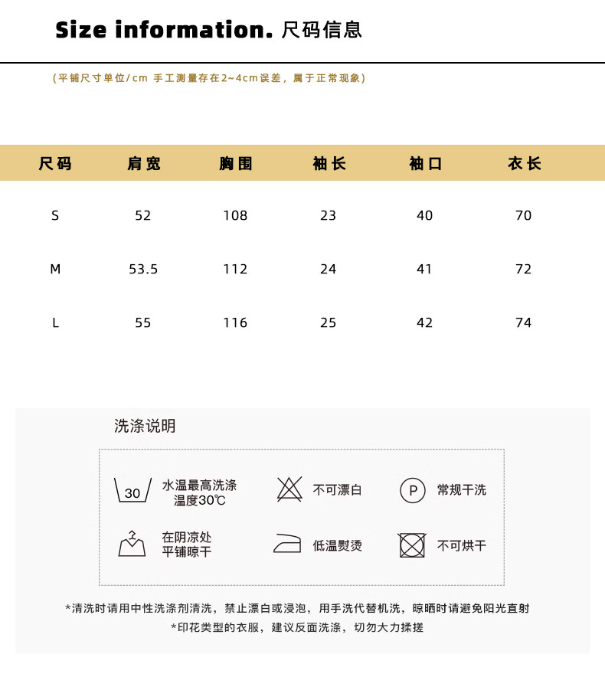The image size is (605, 700).
Task: Click the 尺码信息 heading text
Action: (x=322, y=30)
